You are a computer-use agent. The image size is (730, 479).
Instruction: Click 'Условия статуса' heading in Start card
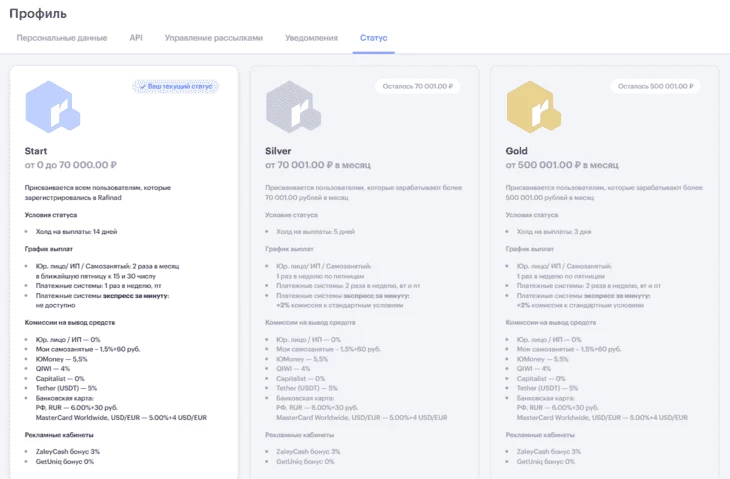click(x=51, y=215)
